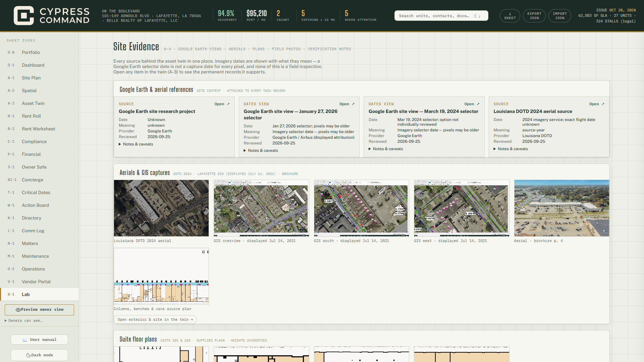Download the sheet via Sheet button
644x362 pixels.
[x=510, y=16]
